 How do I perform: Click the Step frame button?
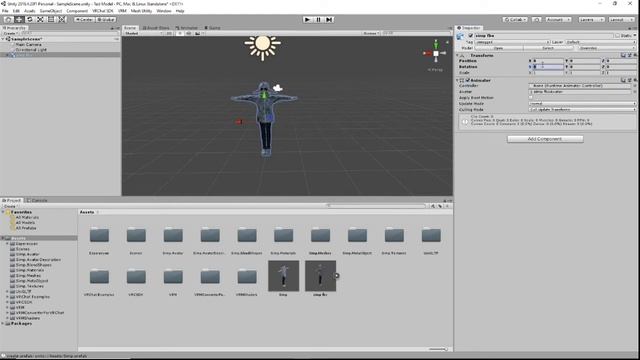329,20
